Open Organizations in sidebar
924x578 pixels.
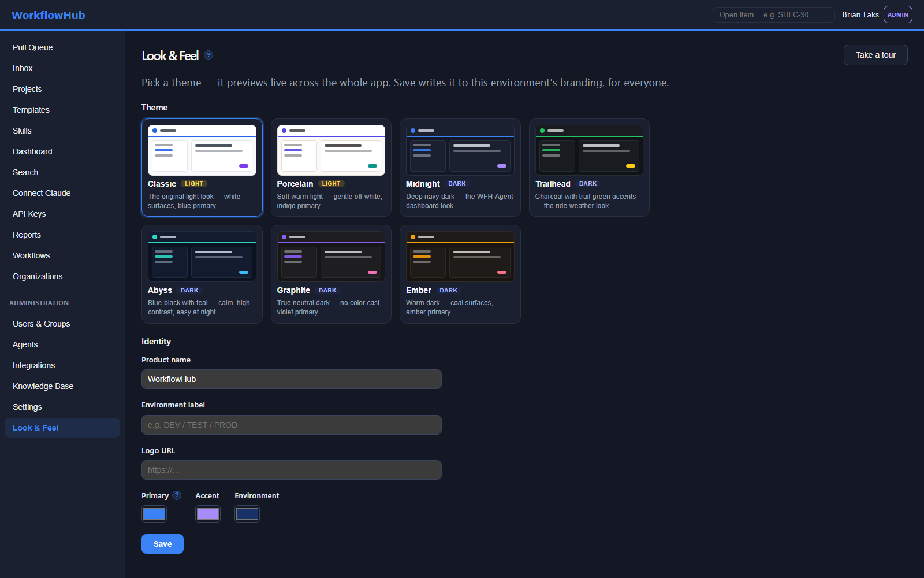tap(62, 276)
